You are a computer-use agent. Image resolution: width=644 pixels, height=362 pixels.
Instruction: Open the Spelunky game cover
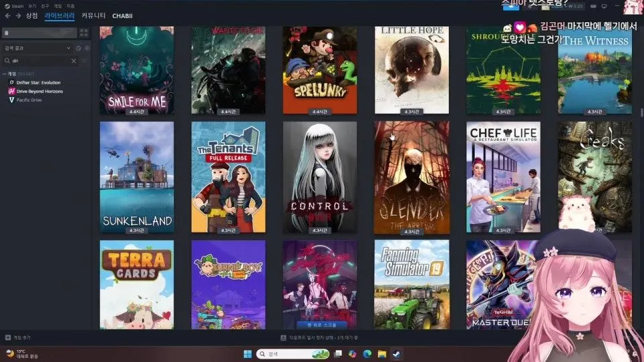(x=320, y=70)
